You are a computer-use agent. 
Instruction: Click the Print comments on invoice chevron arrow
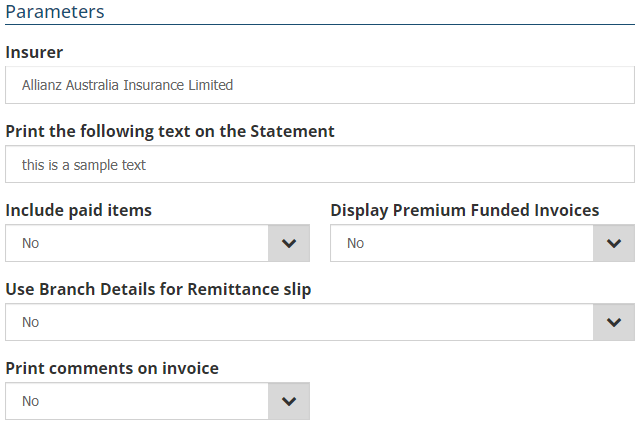(x=289, y=401)
